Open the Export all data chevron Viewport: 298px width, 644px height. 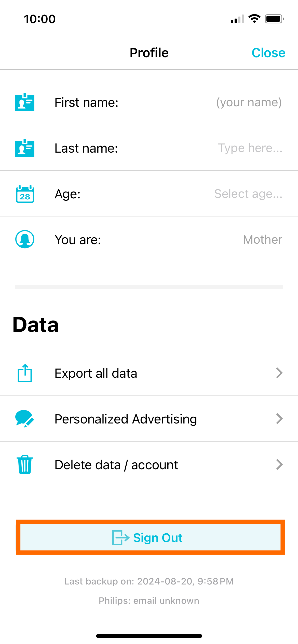279,373
